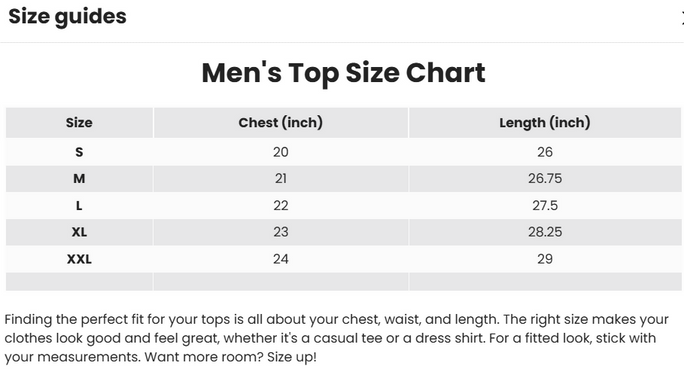Click chest value 20 for size S

[280, 152]
